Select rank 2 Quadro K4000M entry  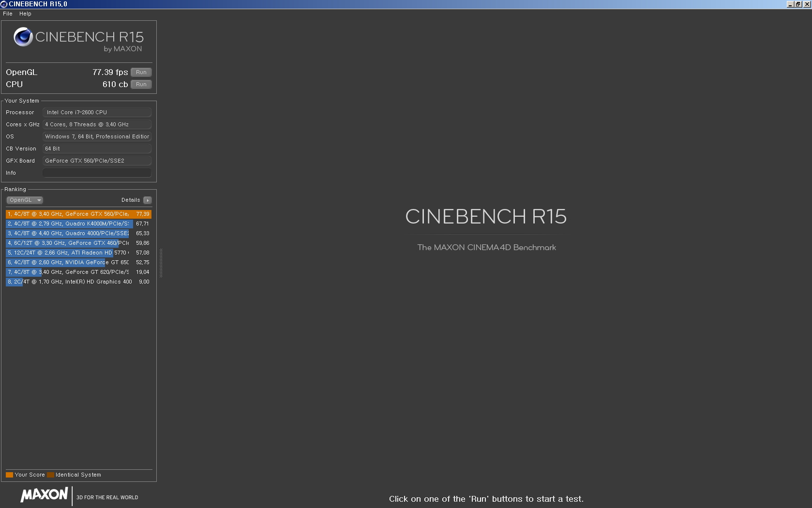78,224
